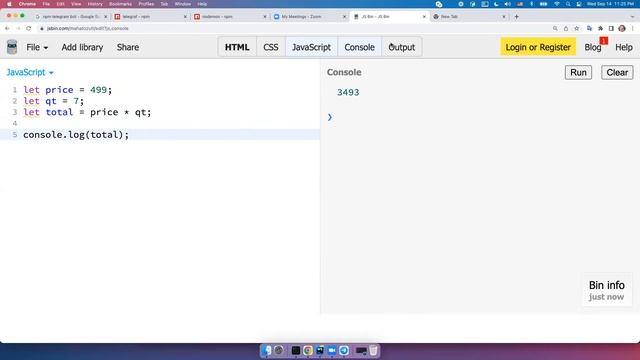The width and height of the screenshot is (640, 360).
Task: Toggle the JavaScript panel button
Action: coord(311,47)
